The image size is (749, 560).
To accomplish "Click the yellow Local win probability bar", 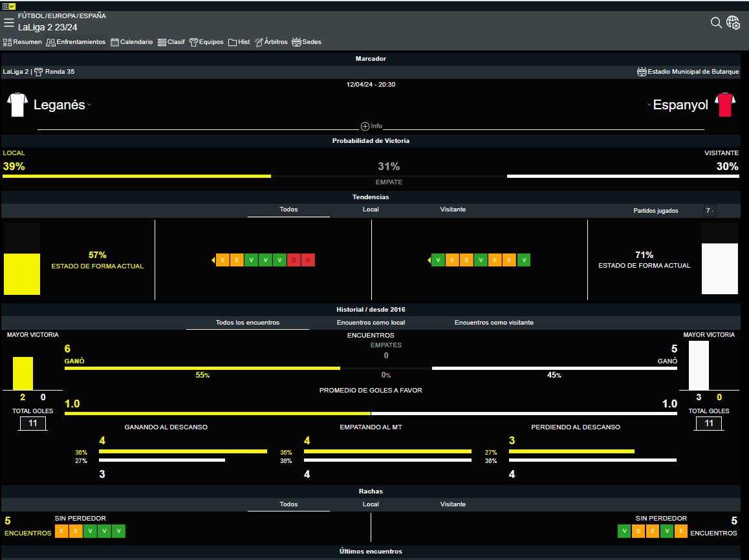I will click(x=136, y=176).
